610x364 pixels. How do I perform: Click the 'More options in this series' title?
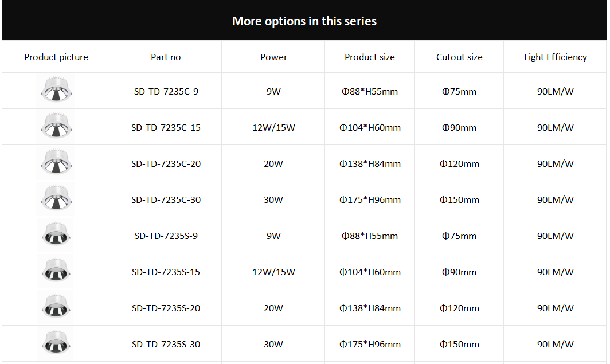(x=304, y=21)
